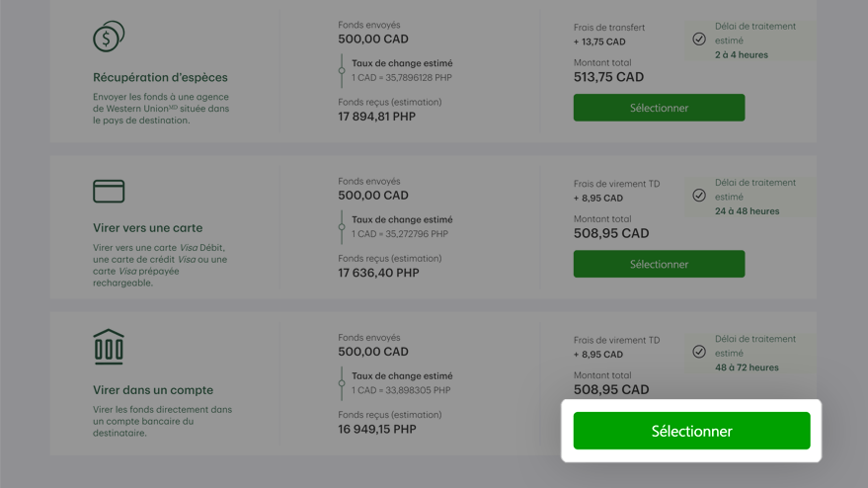
Task: Click the Virer dans un compte heading
Action: [153, 390]
